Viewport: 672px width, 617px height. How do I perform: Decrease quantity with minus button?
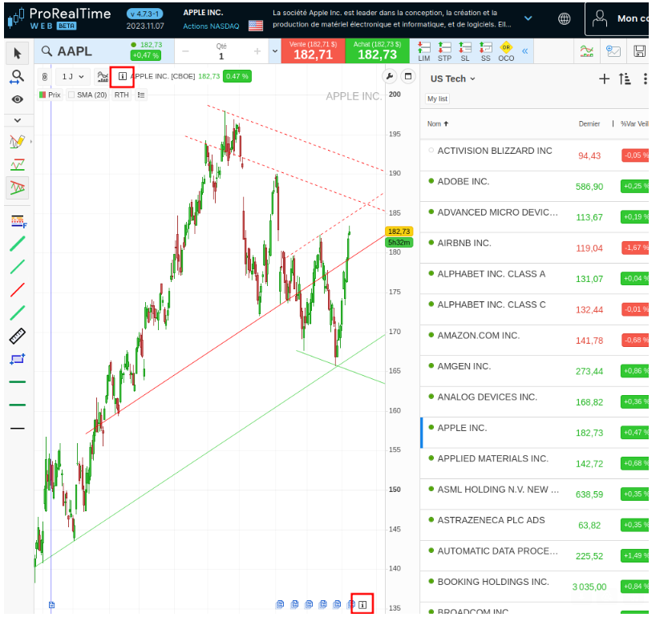pos(185,51)
